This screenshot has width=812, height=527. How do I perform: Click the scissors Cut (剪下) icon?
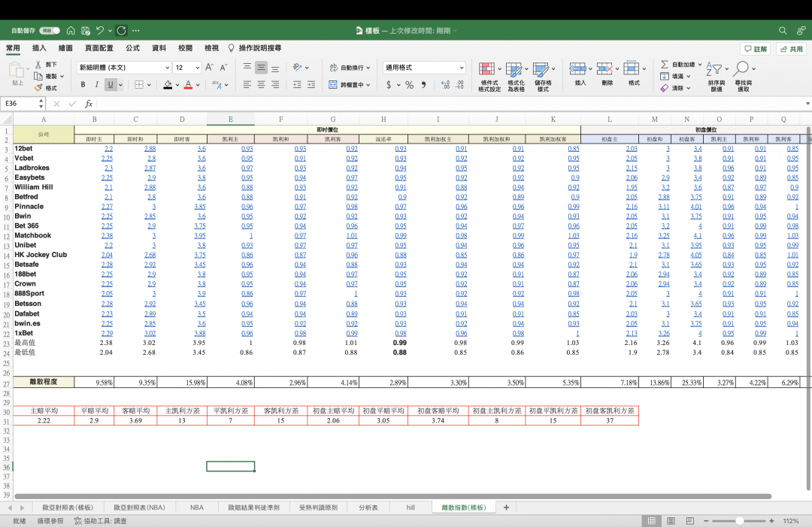pos(38,64)
